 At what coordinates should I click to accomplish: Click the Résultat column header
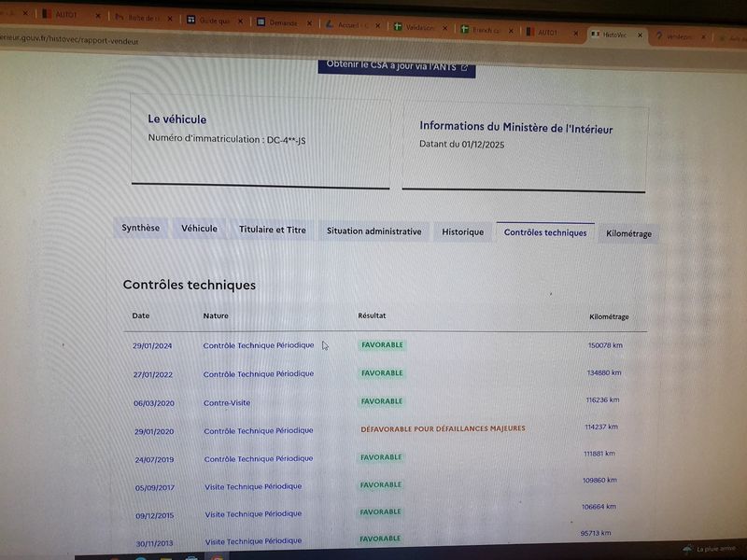click(x=372, y=315)
